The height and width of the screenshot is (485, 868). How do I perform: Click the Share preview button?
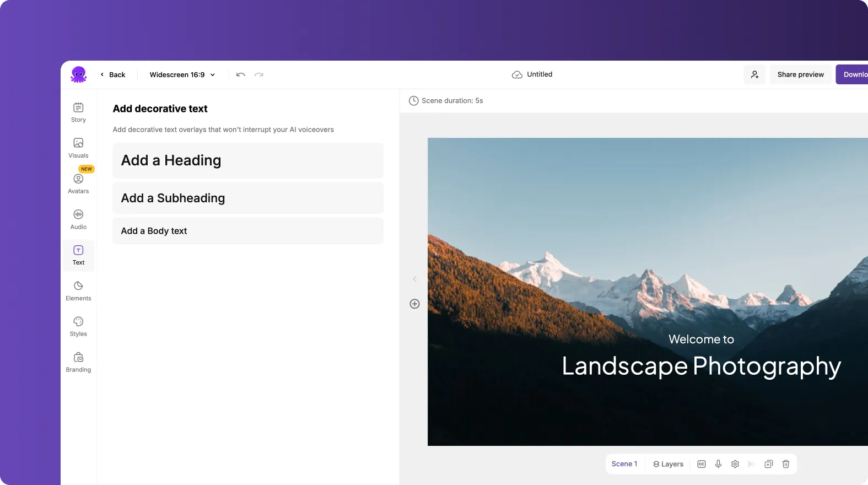pyautogui.click(x=800, y=74)
